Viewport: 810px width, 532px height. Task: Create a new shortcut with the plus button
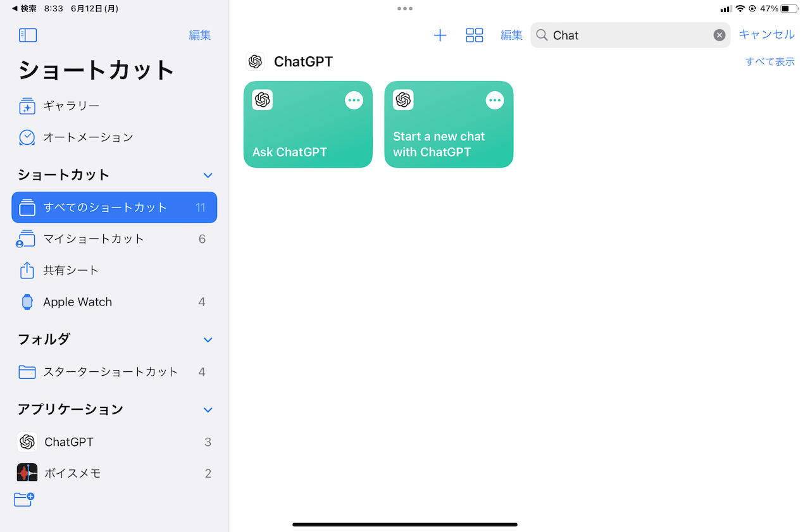click(440, 35)
